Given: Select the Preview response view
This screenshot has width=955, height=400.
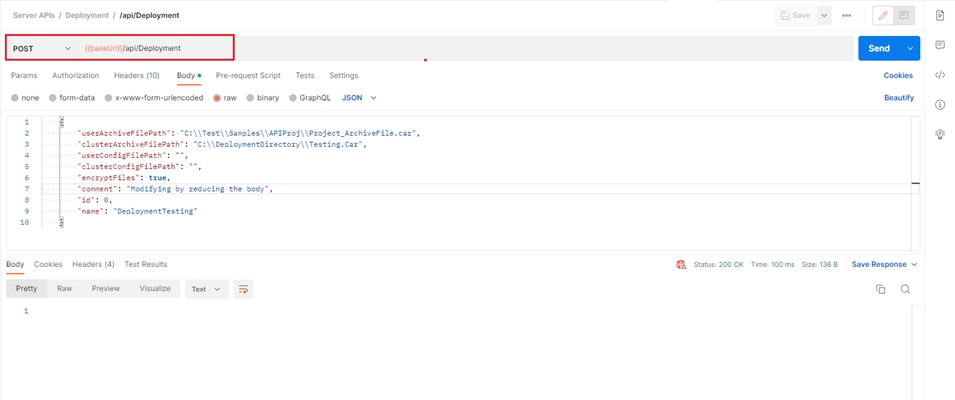Looking at the screenshot, I should coord(106,289).
